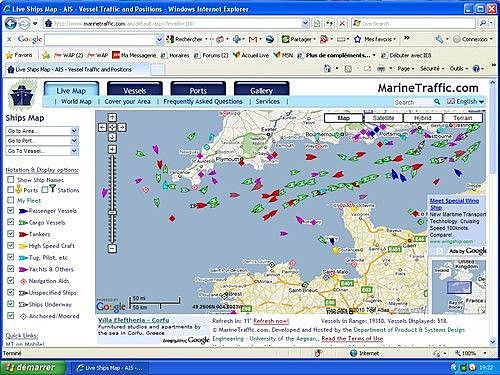Screen dimensions: 500x375
Task: Click the map zoom in plus button
Action: (x=112, y=149)
